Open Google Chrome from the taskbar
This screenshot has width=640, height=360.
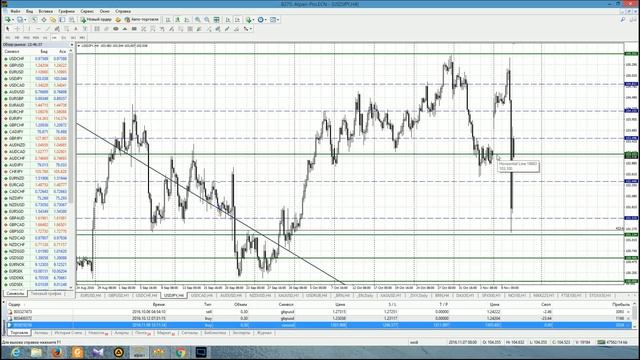pos(180,352)
